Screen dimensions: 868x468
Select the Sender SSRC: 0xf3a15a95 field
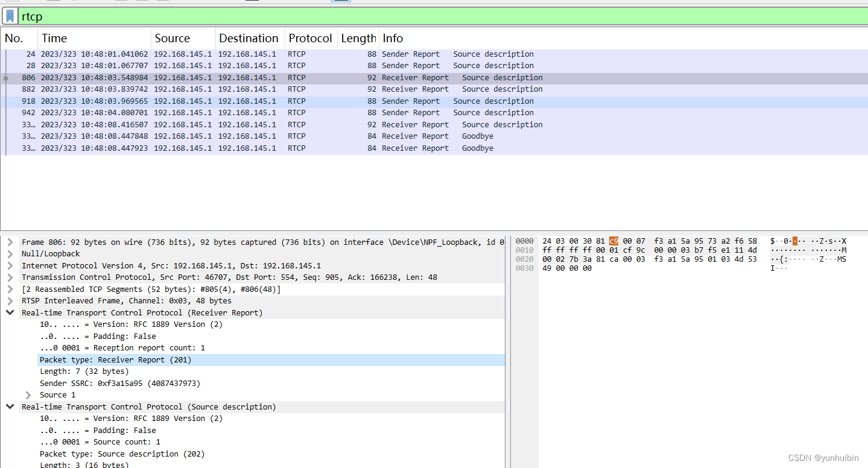tap(120, 384)
